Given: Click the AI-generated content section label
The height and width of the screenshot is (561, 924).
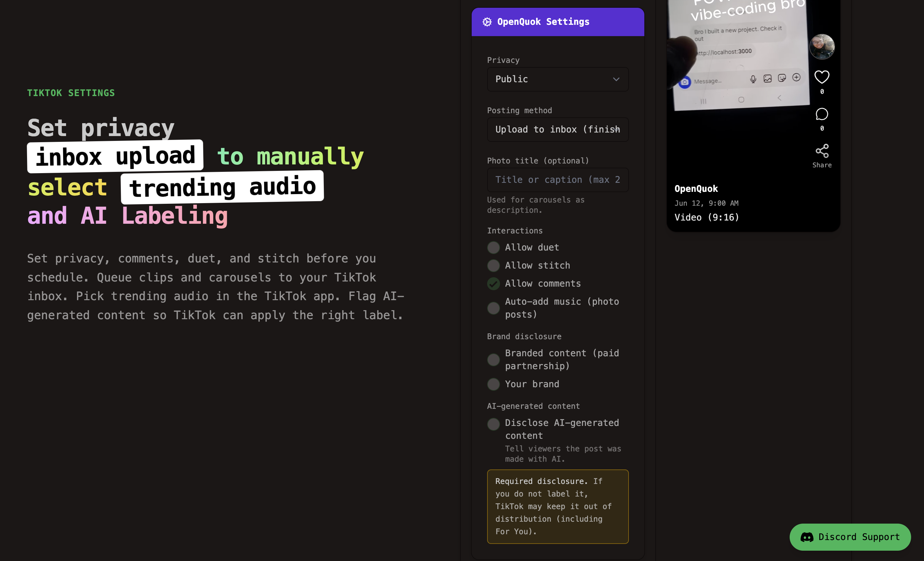Looking at the screenshot, I should 533,406.
